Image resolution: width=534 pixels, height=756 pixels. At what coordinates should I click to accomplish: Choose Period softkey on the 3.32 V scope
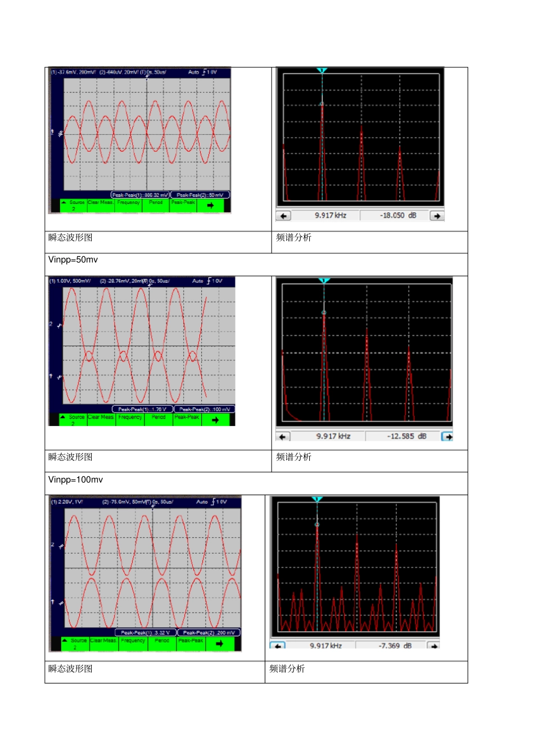(x=162, y=644)
